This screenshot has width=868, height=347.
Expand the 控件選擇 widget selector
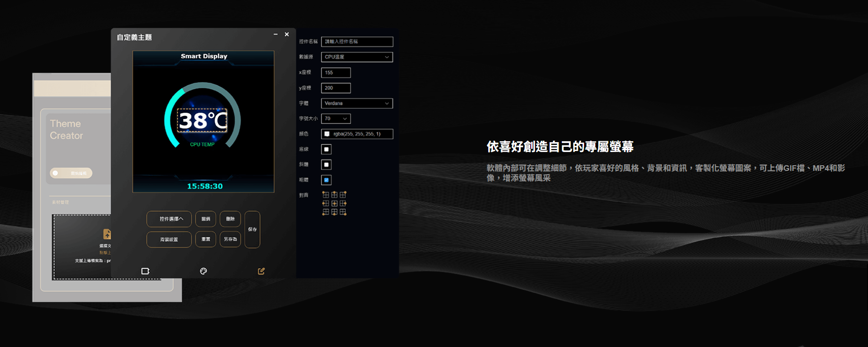click(169, 219)
